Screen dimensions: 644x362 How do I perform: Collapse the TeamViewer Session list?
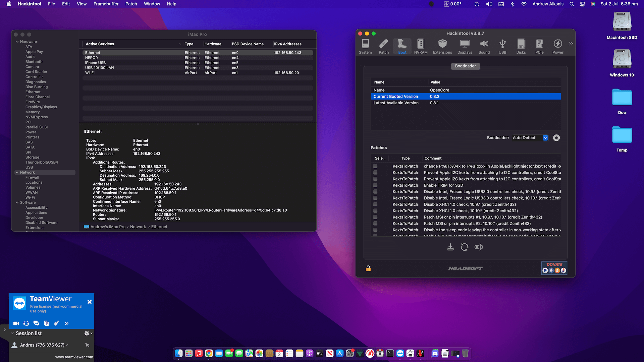coord(12,333)
